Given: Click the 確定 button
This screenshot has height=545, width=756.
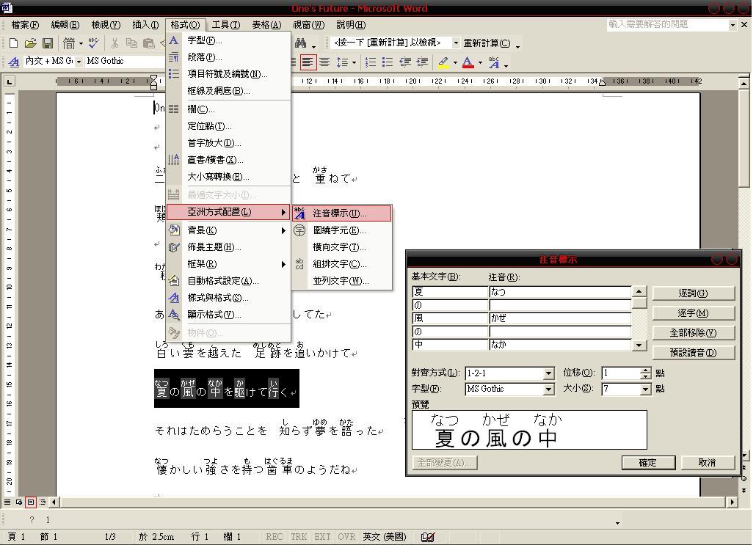Looking at the screenshot, I should pos(648,463).
